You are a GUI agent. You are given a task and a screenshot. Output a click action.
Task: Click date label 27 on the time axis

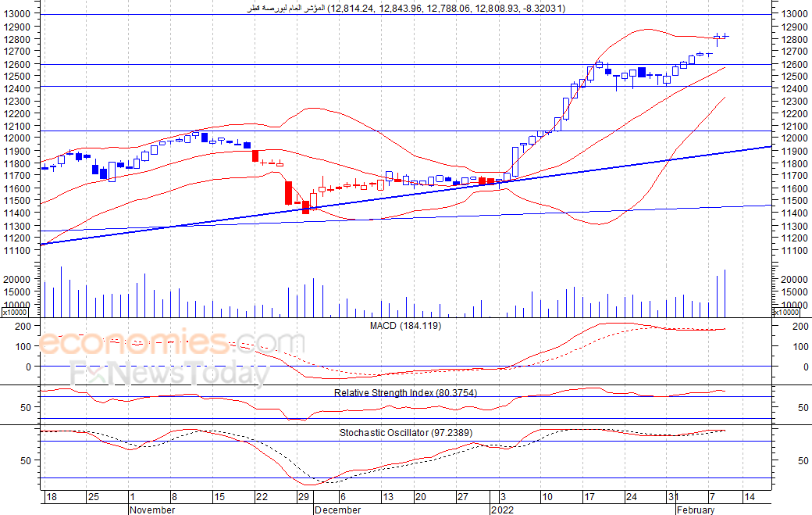click(462, 497)
